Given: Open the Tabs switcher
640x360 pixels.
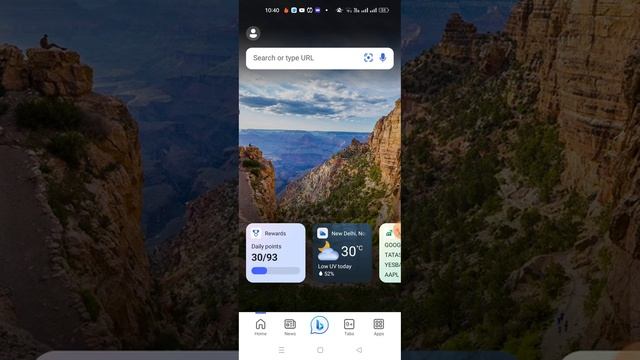Looking at the screenshot, I should click(349, 327).
